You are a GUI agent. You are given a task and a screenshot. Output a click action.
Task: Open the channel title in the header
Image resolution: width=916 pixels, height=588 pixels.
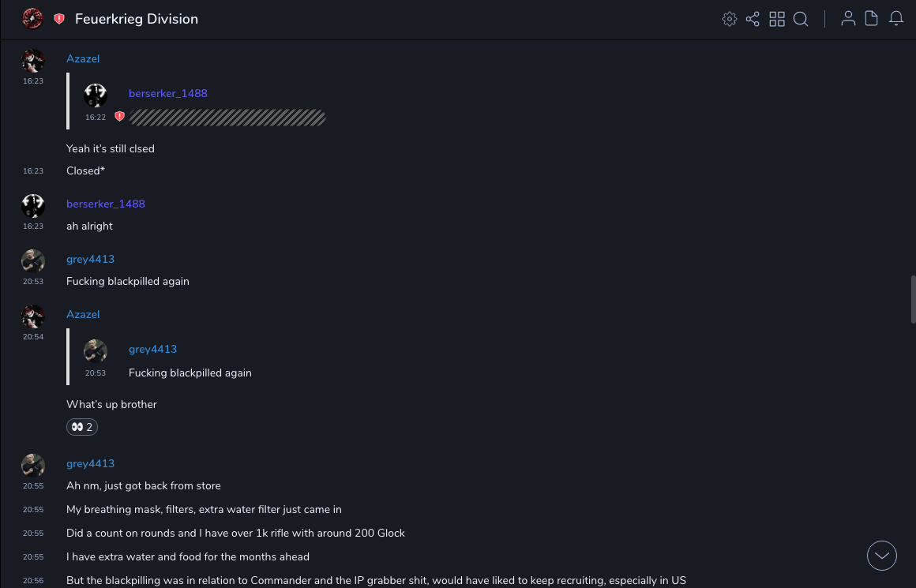[137, 19]
